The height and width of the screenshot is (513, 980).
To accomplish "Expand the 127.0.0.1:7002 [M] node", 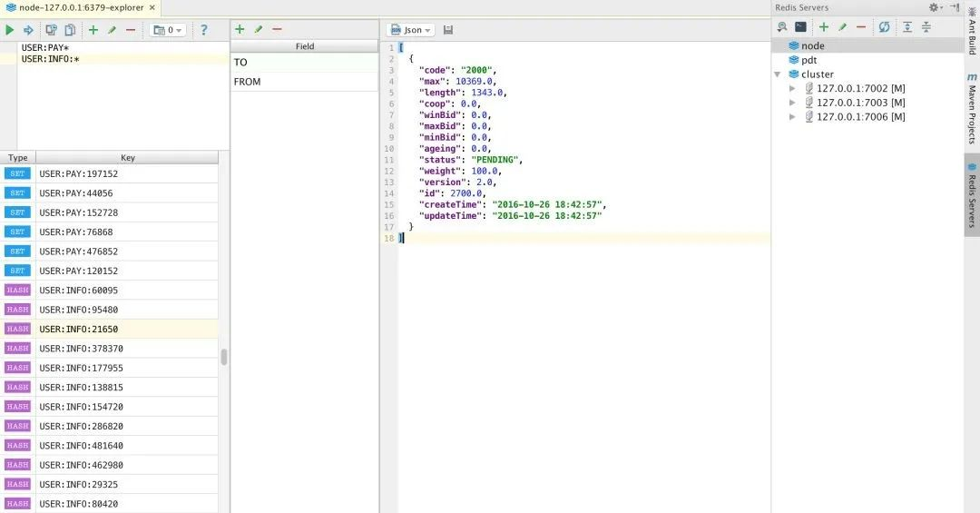I will coord(792,89).
